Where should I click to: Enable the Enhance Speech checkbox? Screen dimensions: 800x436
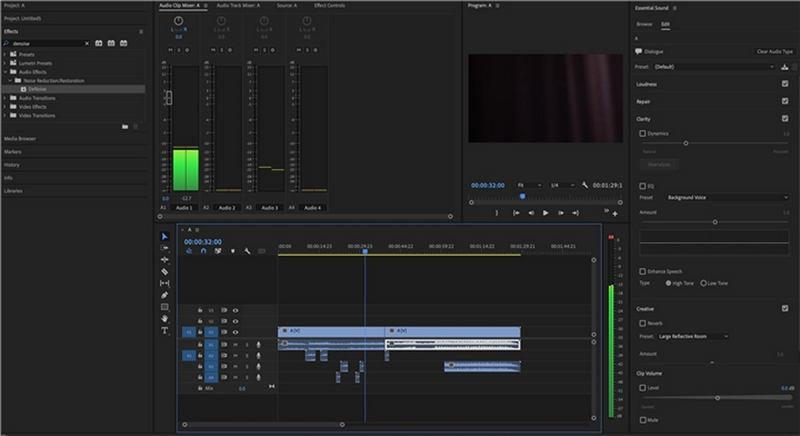(x=642, y=272)
